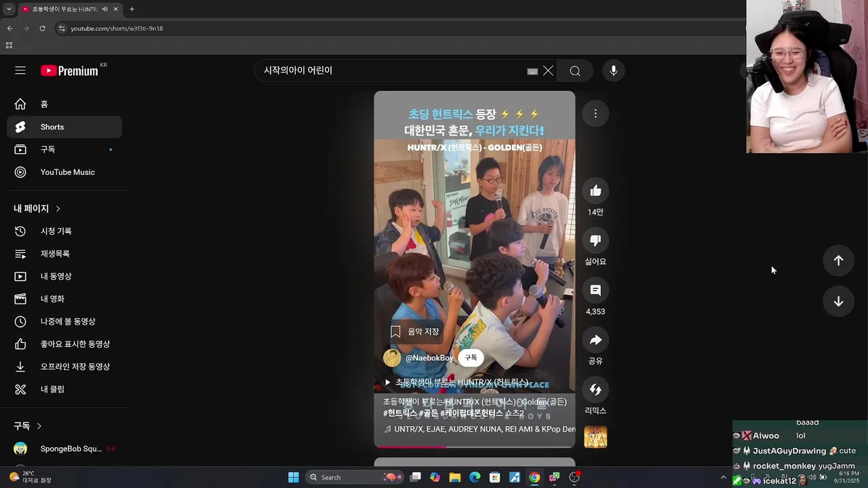Go to 홈 in the sidebar
The height and width of the screenshot is (488, 868).
[x=64, y=104]
